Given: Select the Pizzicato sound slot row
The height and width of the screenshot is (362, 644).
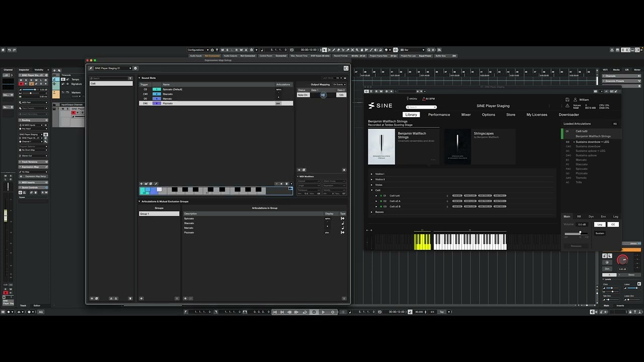Looking at the screenshot, I should pos(216,103).
